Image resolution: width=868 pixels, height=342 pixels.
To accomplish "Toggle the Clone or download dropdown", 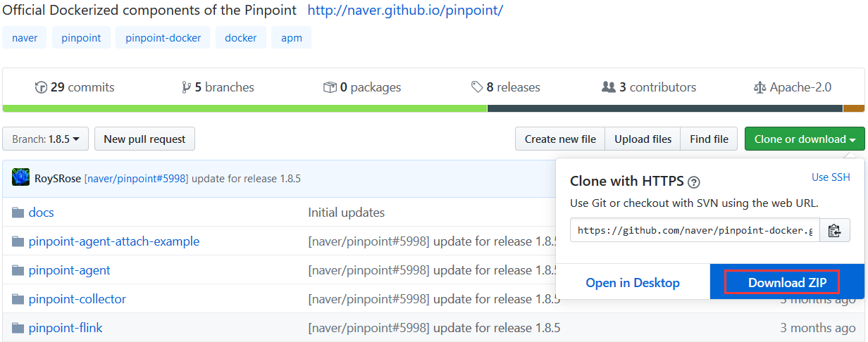I will pos(805,139).
